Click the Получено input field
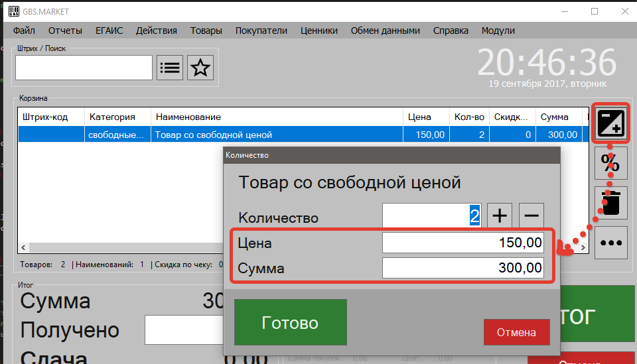637x364 pixels. click(x=184, y=330)
